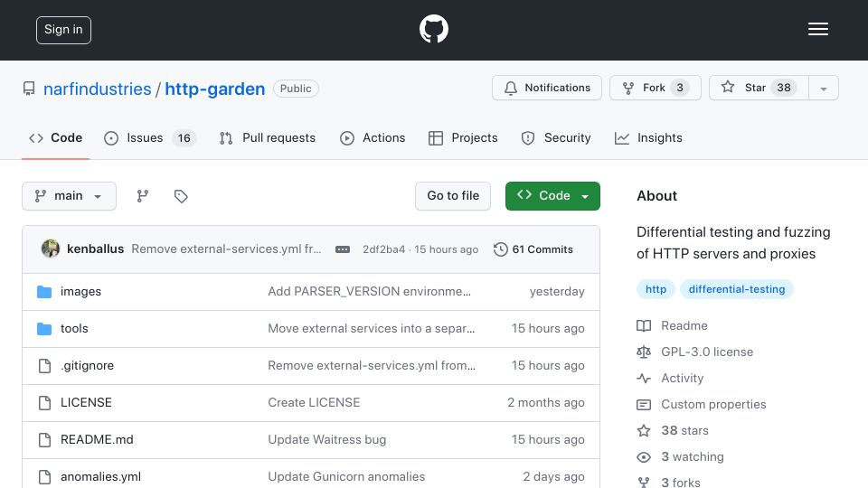Screen dimensions: 868x488
Task: Open the .gitignore file
Action: (x=87, y=366)
